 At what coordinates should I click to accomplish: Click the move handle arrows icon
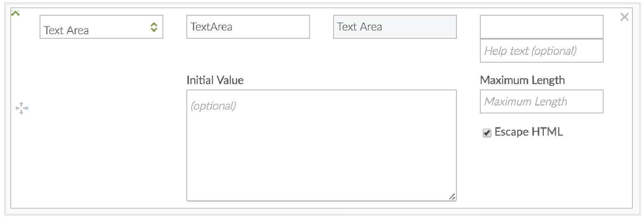tap(21, 108)
